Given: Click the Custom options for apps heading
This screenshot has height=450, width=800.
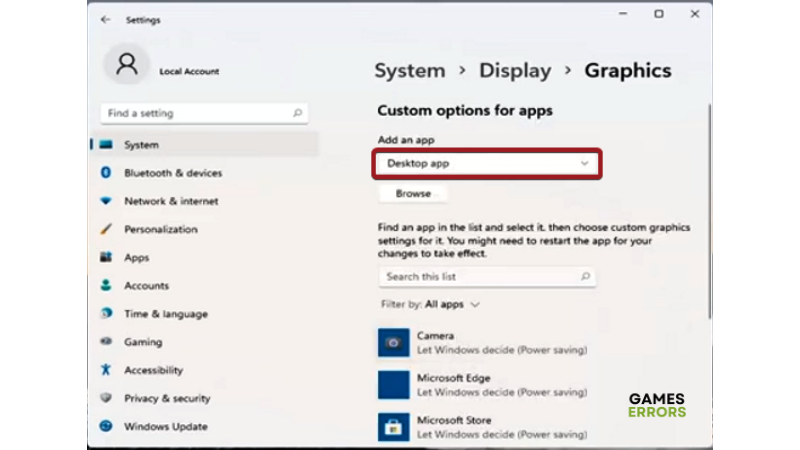Looking at the screenshot, I should [x=465, y=110].
